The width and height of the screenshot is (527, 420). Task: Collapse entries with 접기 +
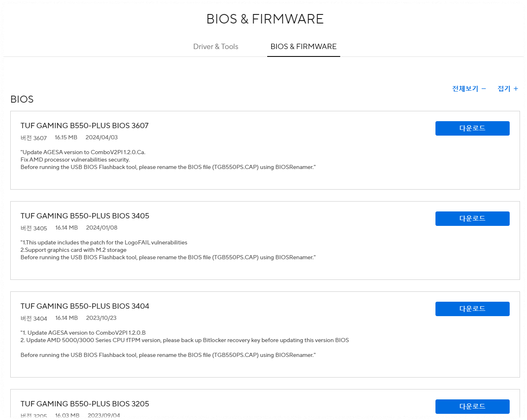pos(508,89)
